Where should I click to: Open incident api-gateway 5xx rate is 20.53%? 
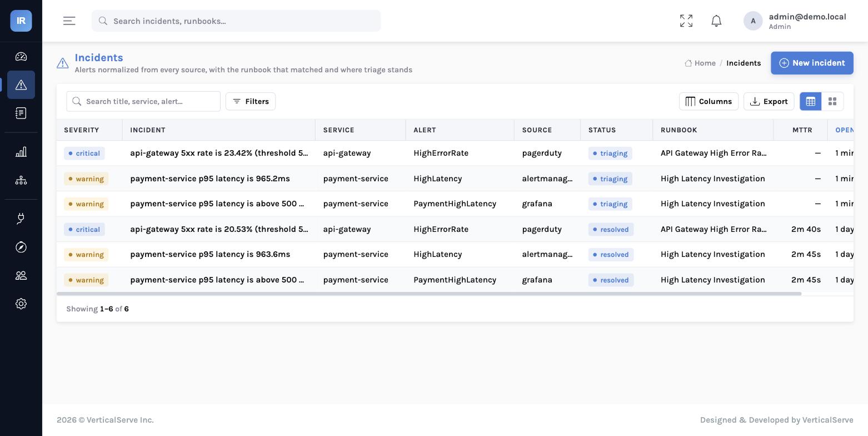click(219, 229)
